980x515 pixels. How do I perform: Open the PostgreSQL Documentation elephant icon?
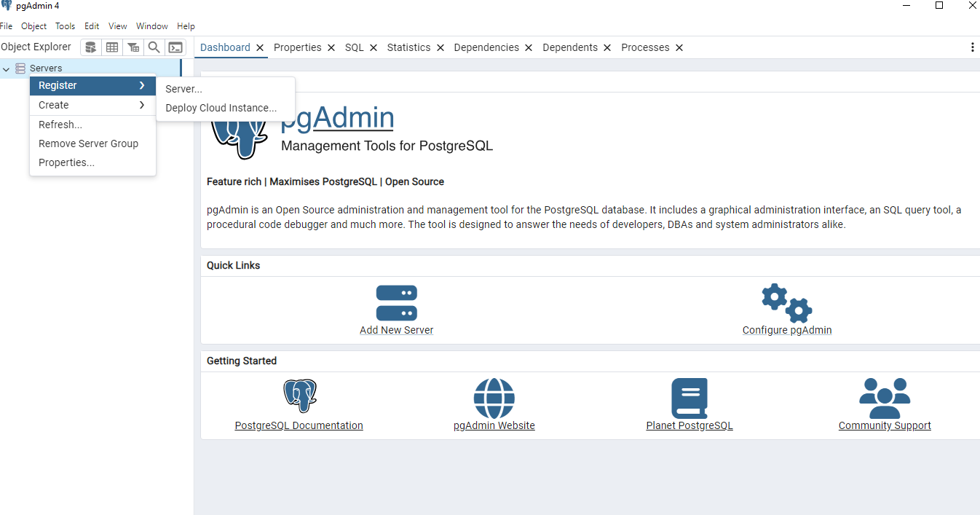pos(299,396)
